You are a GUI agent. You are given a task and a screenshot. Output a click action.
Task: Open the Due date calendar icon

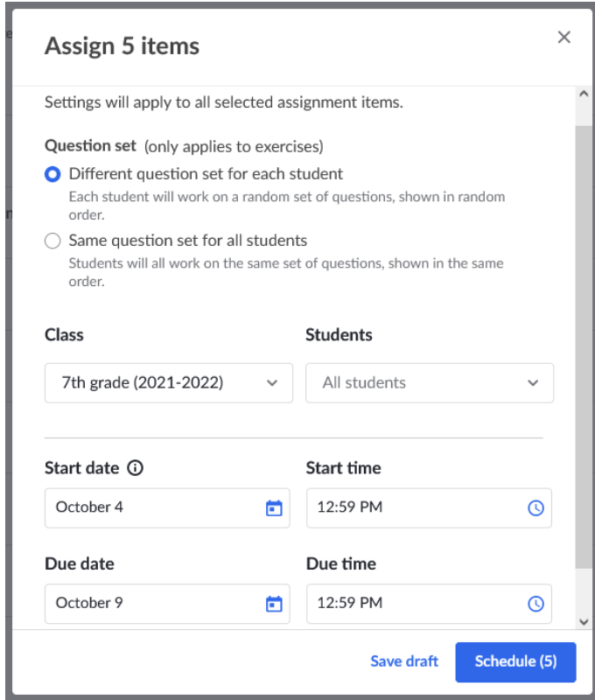pyautogui.click(x=274, y=604)
